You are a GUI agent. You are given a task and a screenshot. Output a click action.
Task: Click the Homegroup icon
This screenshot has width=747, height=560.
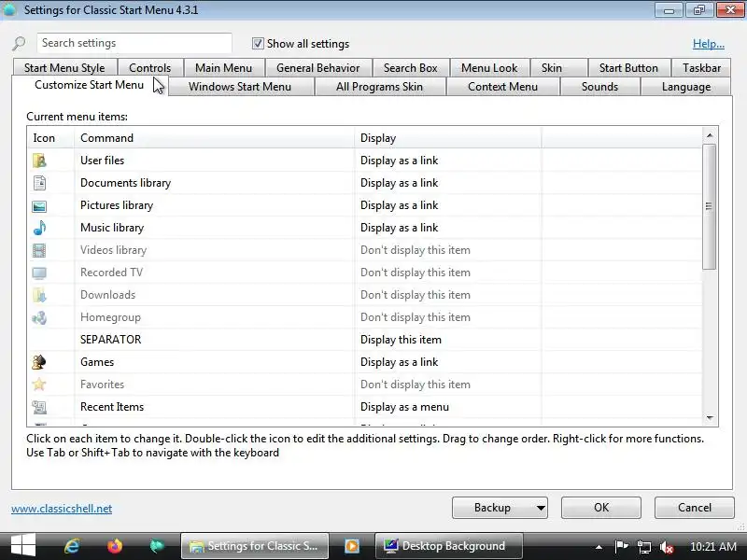click(x=39, y=317)
